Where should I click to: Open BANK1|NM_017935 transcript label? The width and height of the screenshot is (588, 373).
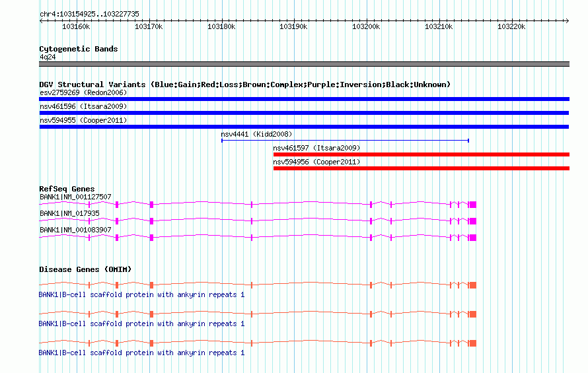coord(70,213)
